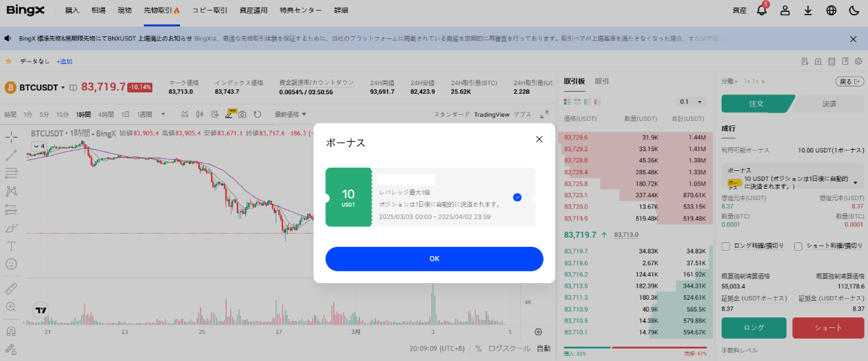The image size is (868, 361).
Task: Open order book 0.1 precision dropdown
Action: (692, 102)
